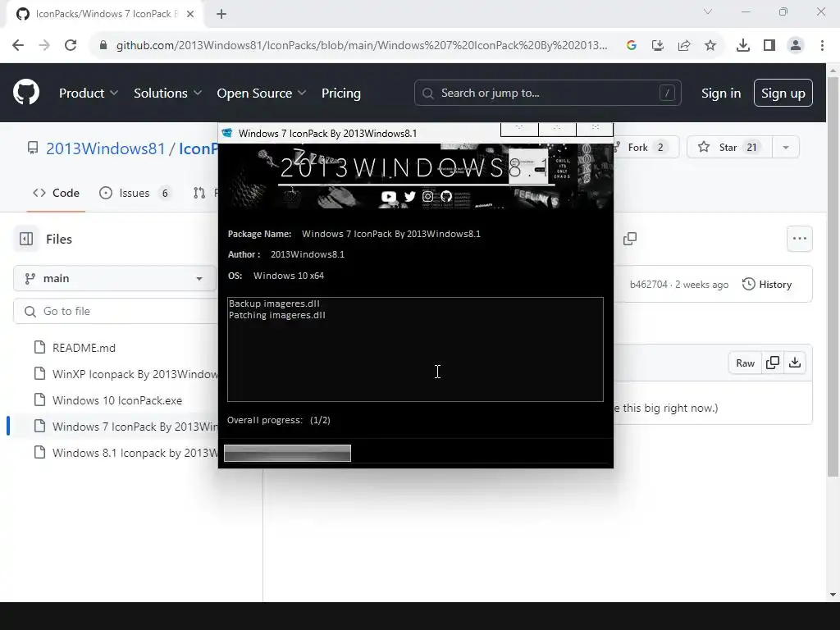
Task: Copy the file path icon
Action: [x=630, y=239]
